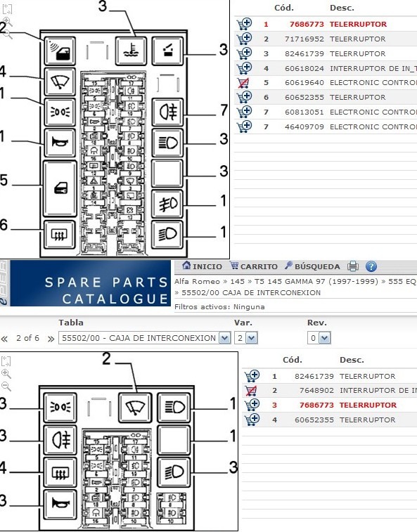Click rear fog light relay in the upper diagram

(167, 112)
